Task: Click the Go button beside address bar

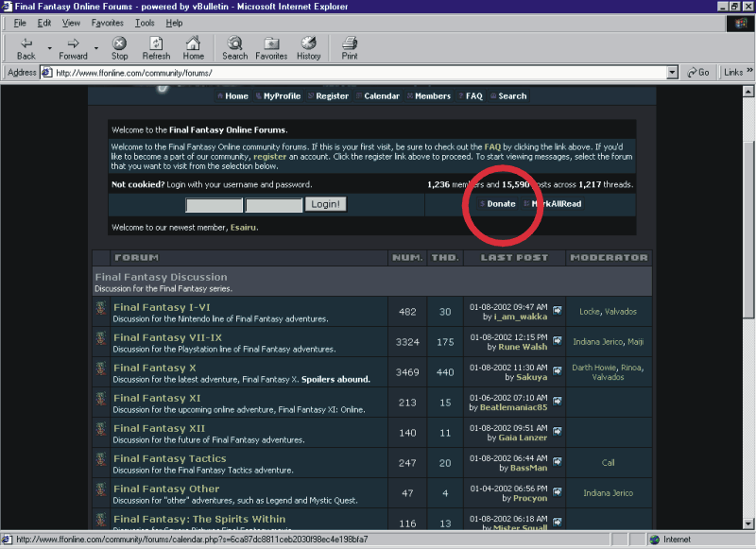Action: pyautogui.click(x=698, y=73)
